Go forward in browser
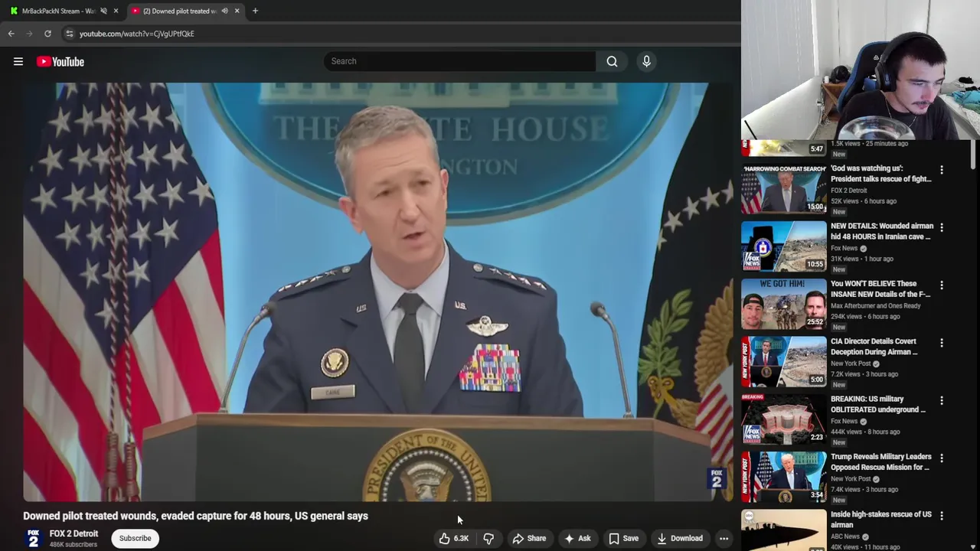 click(x=30, y=34)
